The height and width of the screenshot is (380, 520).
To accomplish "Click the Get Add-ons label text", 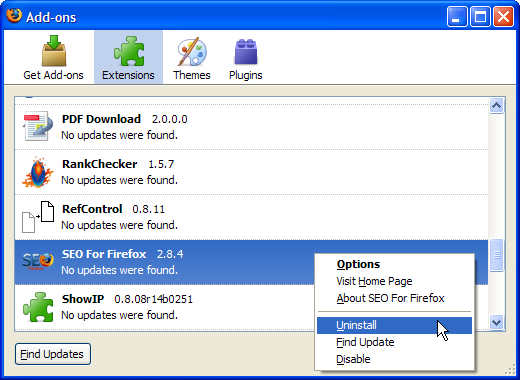I will point(53,75).
